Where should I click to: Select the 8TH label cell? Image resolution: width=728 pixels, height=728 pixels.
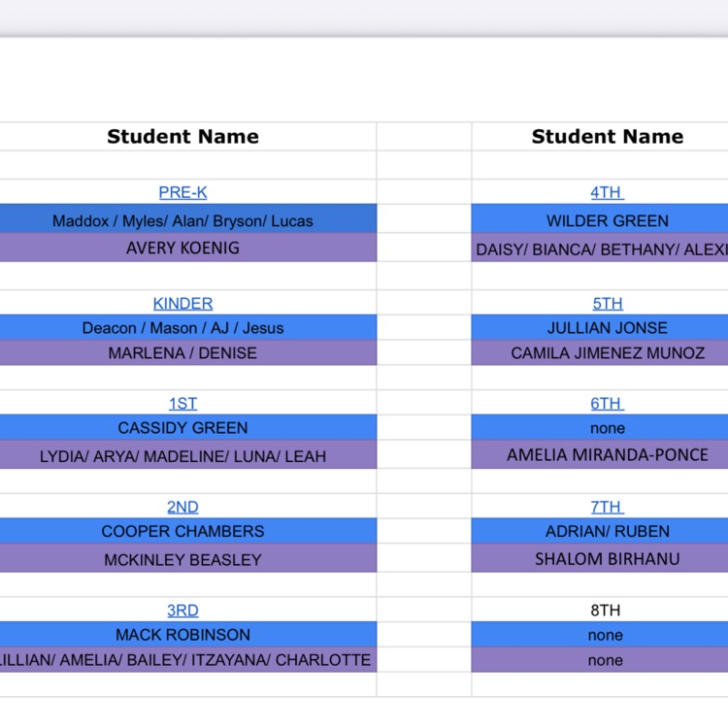607,611
